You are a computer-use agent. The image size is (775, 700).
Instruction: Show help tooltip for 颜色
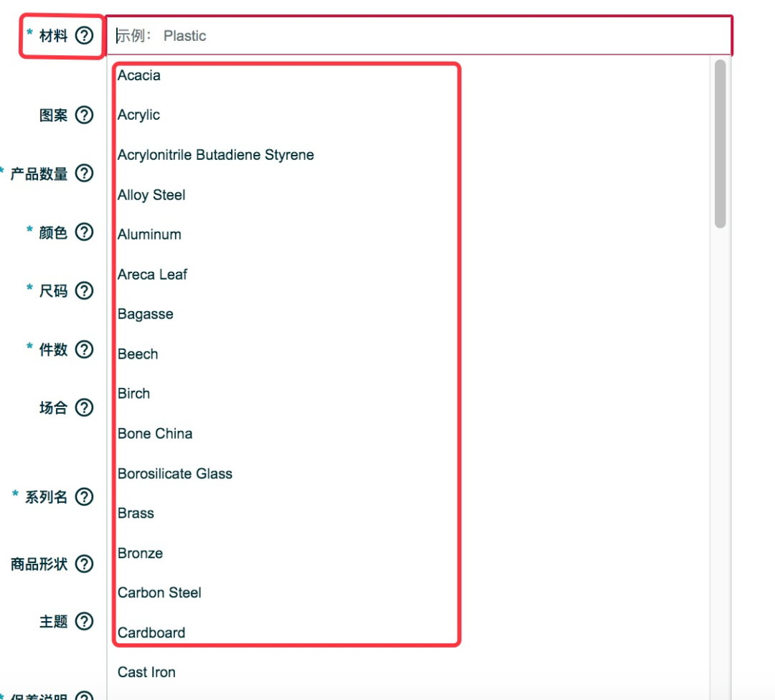(84, 232)
